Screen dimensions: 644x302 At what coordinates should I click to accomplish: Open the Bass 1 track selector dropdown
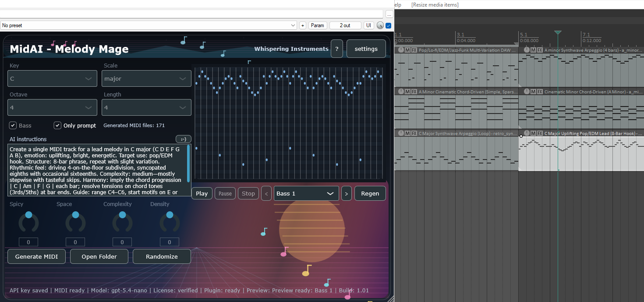(306, 193)
